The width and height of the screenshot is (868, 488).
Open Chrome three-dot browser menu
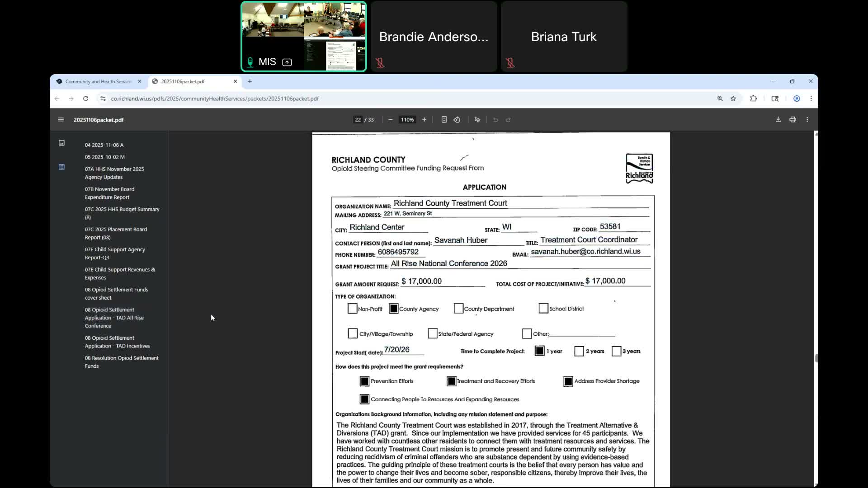pos(811,99)
